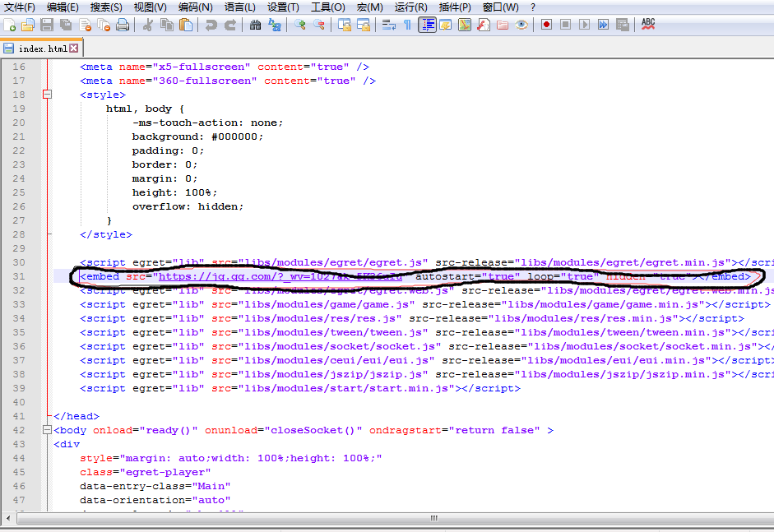This screenshot has height=532, width=774.
Task: Toggle the indent guide button
Action: pos(427,25)
